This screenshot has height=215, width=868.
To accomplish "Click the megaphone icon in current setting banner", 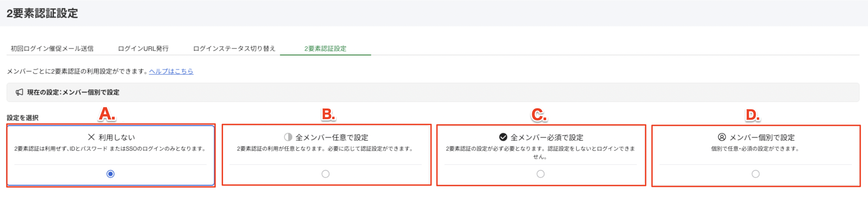I will (x=20, y=92).
